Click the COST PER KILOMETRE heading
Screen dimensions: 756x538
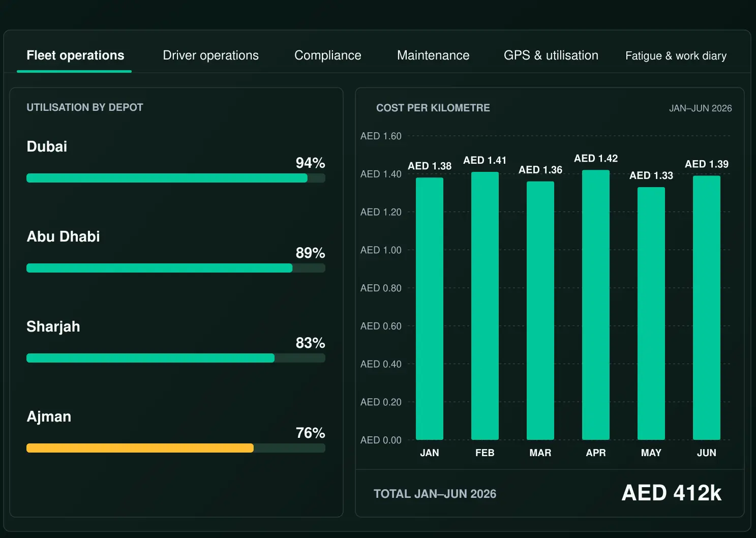433,108
